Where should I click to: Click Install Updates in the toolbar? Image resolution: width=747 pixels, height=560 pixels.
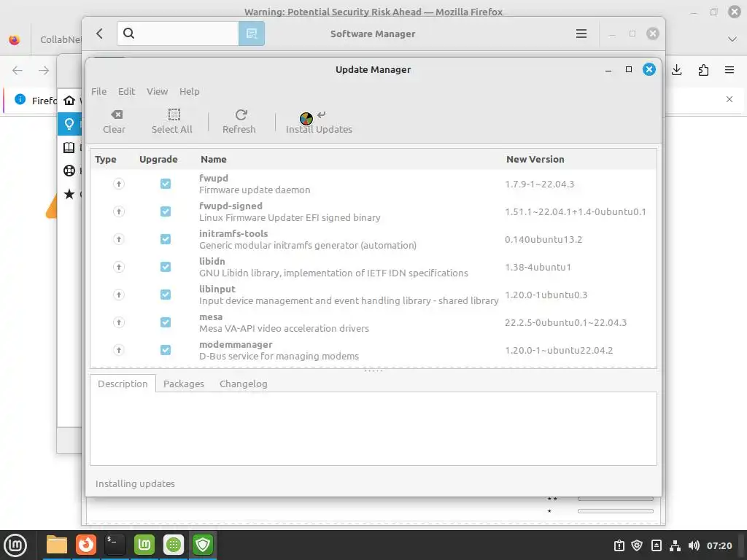click(319, 122)
